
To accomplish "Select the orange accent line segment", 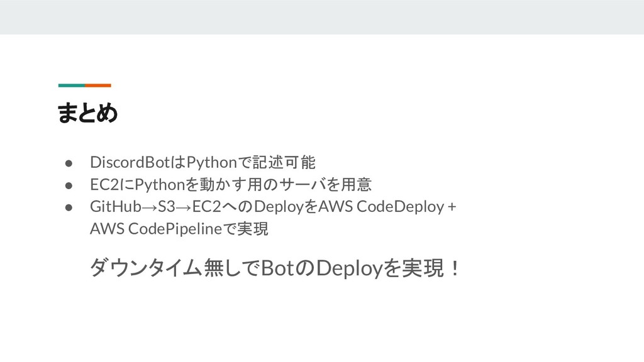I will click(x=98, y=85).
